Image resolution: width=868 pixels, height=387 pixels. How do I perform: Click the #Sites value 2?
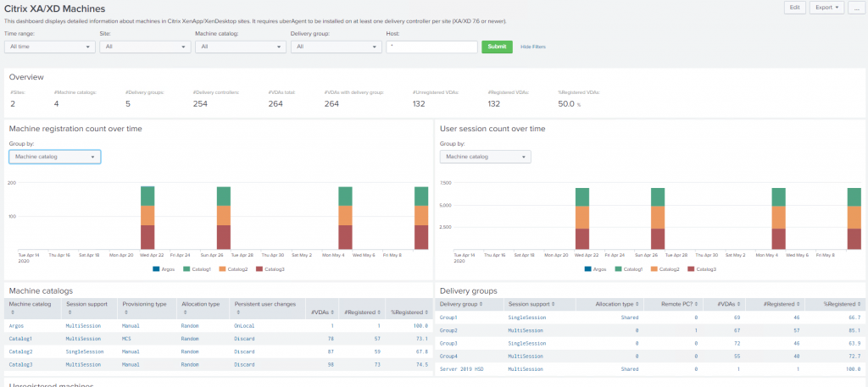pyautogui.click(x=12, y=103)
